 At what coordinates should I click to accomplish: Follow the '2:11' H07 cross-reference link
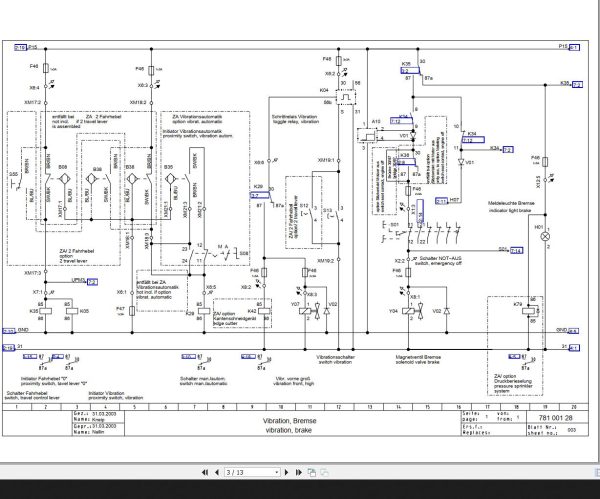(x=441, y=201)
